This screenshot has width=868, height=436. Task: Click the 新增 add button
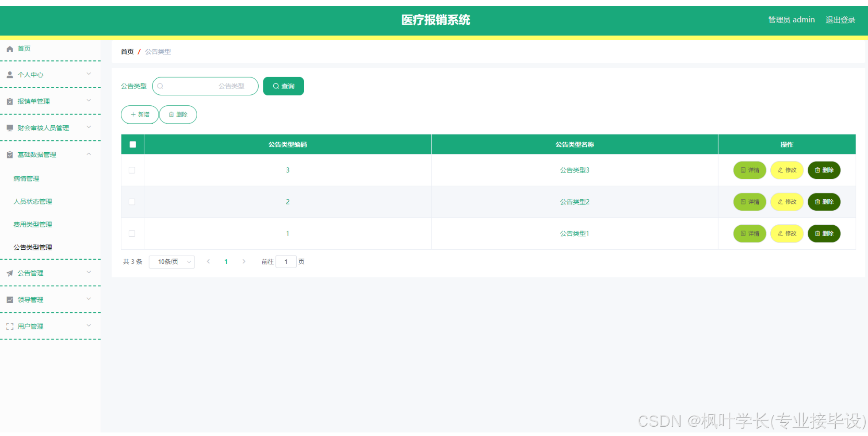click(x=140, y=115)
